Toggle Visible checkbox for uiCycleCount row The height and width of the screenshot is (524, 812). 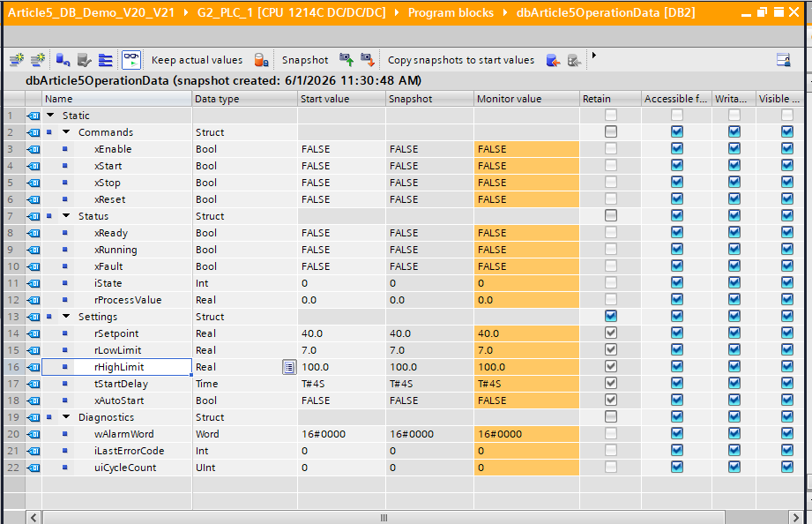[787, 467]
